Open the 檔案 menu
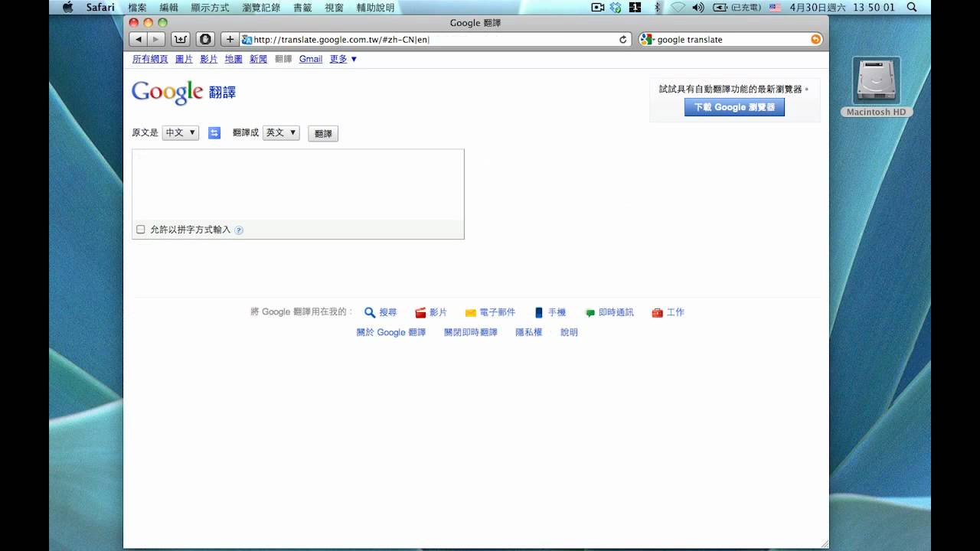The image size is (980, 551). click(x=137, y=7)
